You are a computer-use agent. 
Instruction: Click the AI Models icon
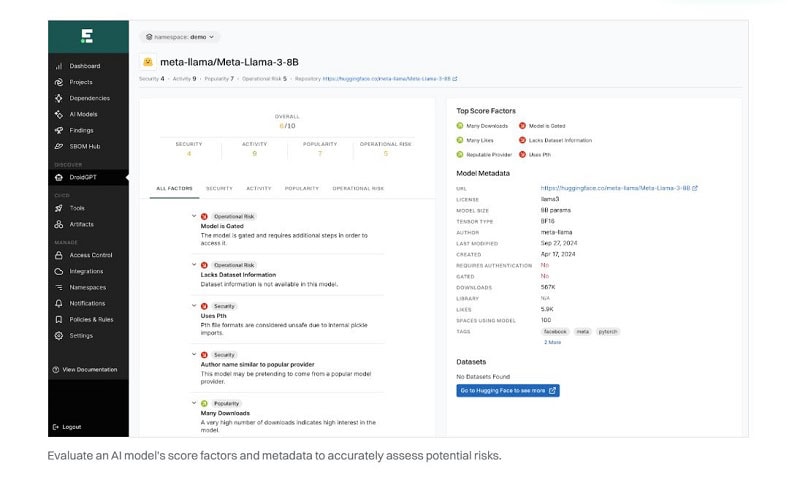(59, 114)
